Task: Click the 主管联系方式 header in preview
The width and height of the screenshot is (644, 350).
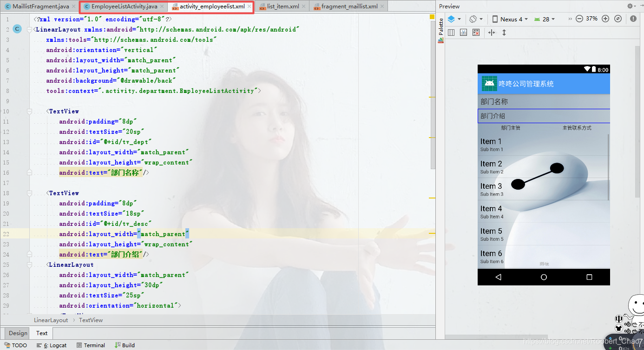Action: click(x=577, y=128)
